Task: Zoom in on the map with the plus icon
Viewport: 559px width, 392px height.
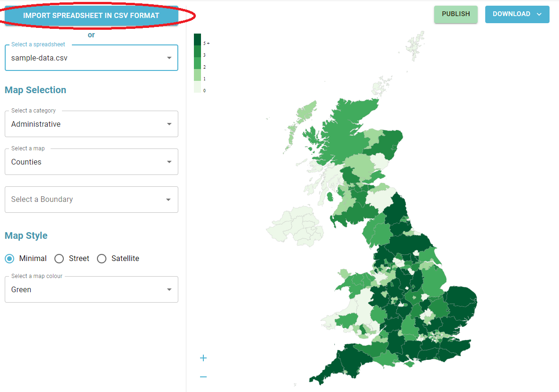Action: 203,358
